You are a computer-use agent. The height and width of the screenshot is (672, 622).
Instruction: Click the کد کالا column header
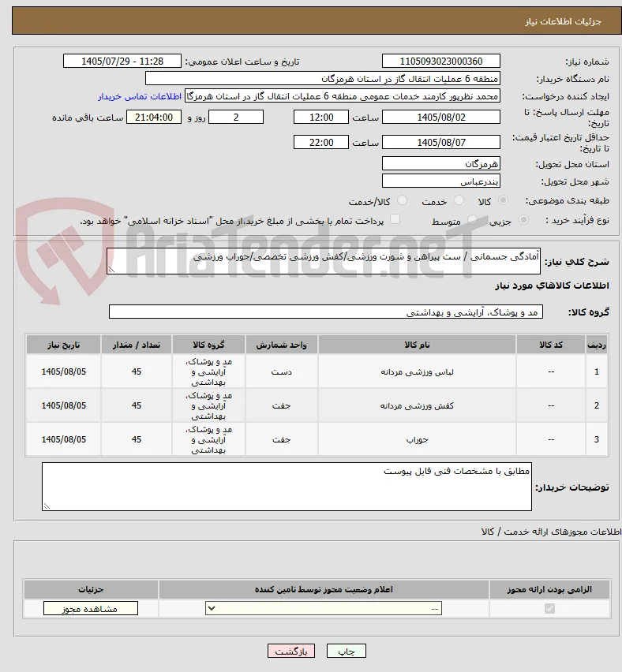click(x=551, y=345)
